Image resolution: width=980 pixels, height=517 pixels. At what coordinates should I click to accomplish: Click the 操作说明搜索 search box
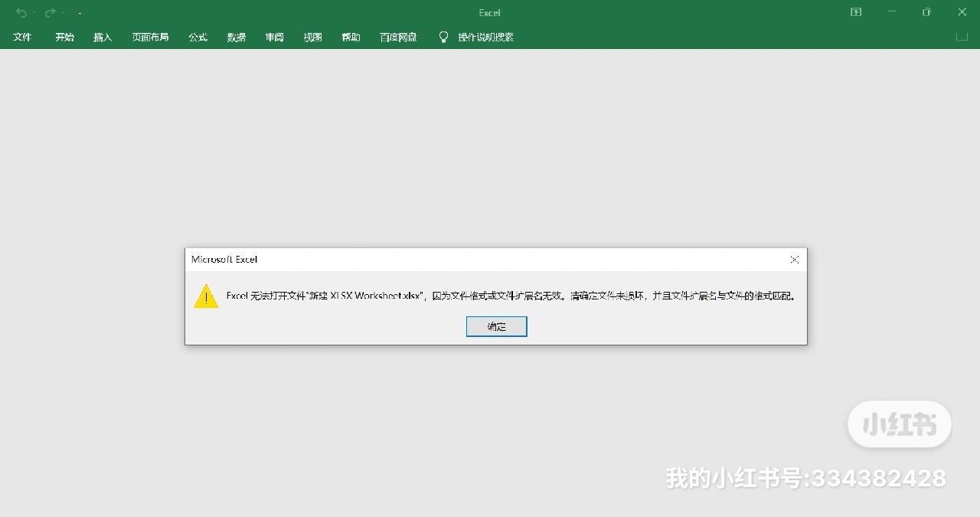point(485,37)
